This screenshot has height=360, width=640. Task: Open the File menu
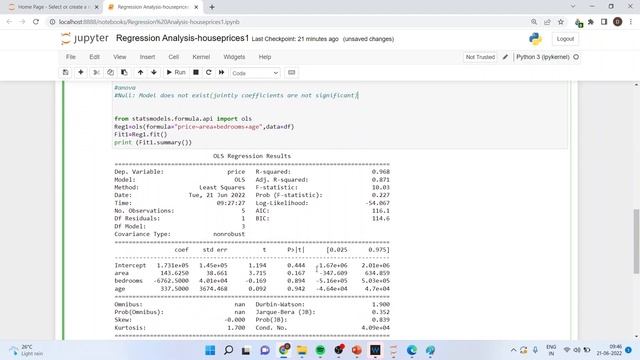click(x=71, y=57)
